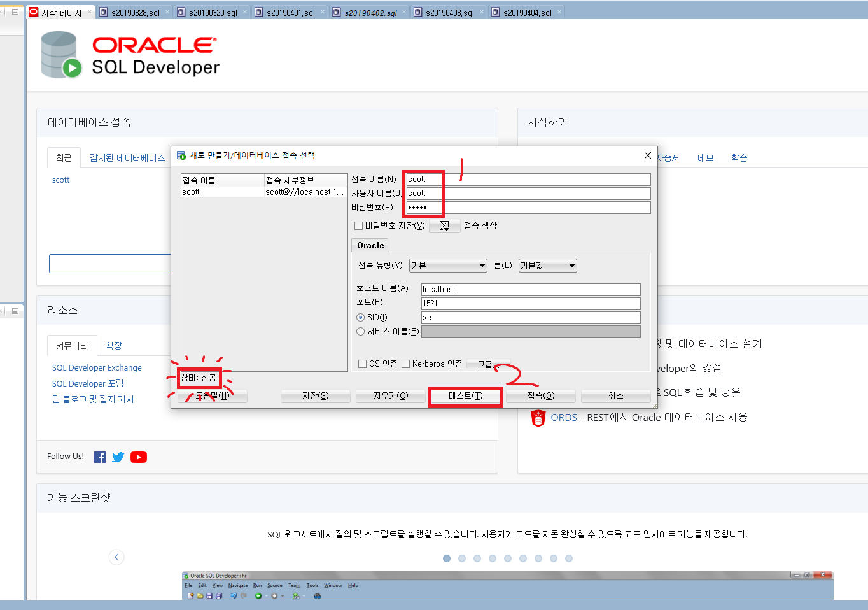Screen dimensions: 868x610
Task: Open 팀 블로그 및 잡지 기사 link
Action: pos(93,399)
